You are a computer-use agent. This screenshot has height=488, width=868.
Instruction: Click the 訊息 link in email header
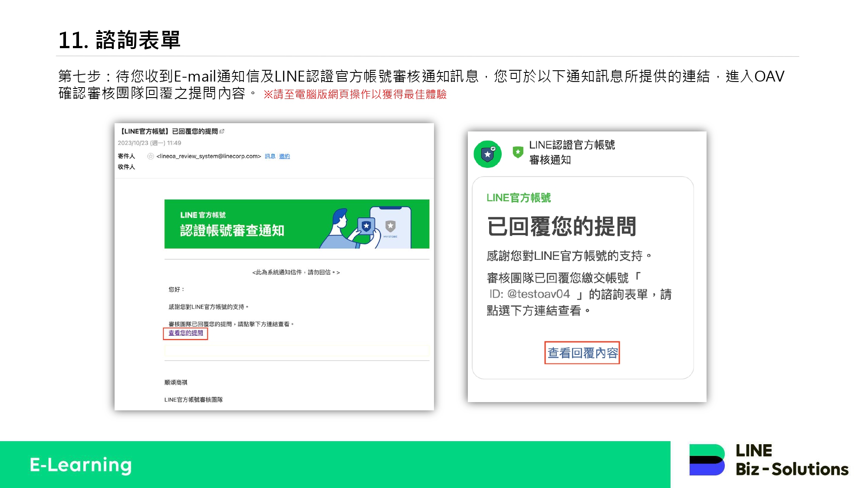270,156
